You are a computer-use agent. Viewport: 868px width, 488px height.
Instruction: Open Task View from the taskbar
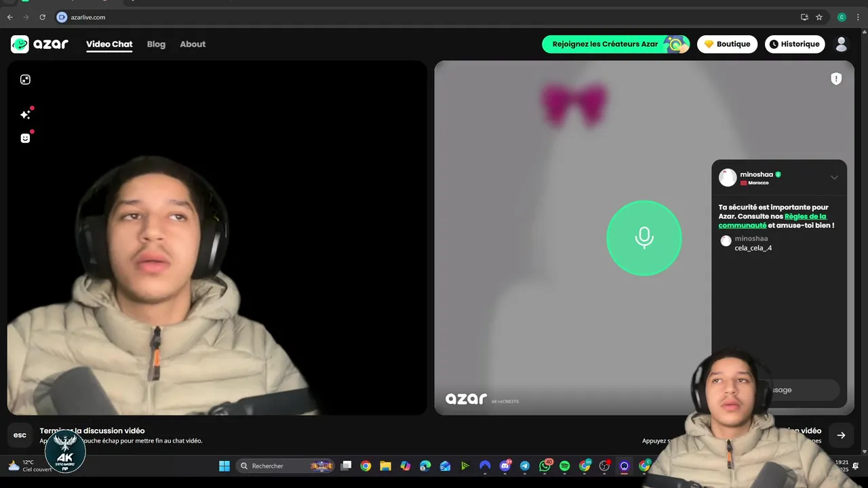[x=346, y=466]
